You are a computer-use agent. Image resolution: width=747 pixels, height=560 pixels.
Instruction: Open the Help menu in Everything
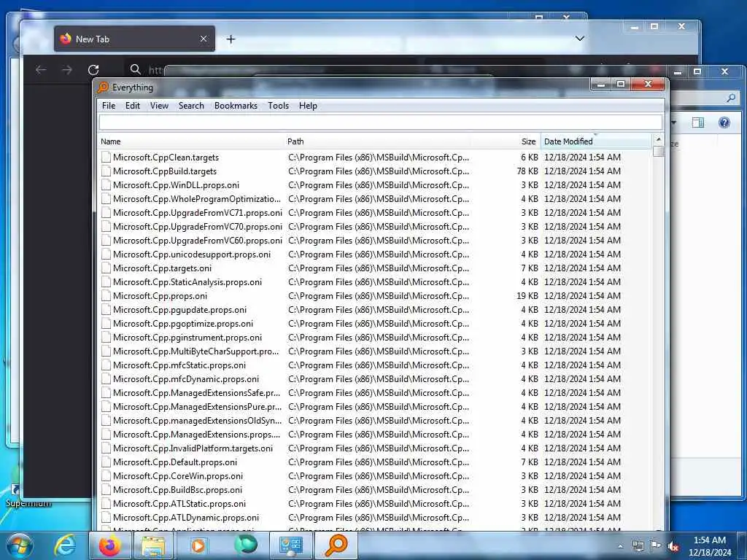(x=308, y=106)
